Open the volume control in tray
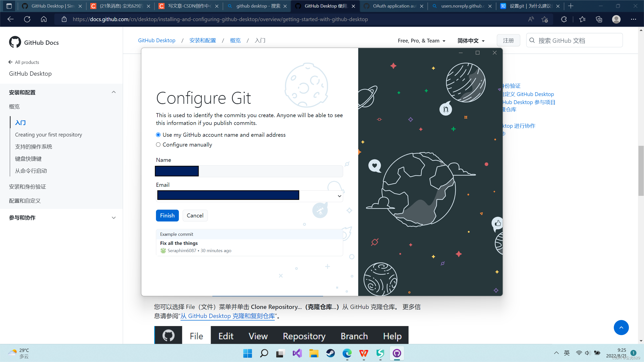 coord(587,353)
